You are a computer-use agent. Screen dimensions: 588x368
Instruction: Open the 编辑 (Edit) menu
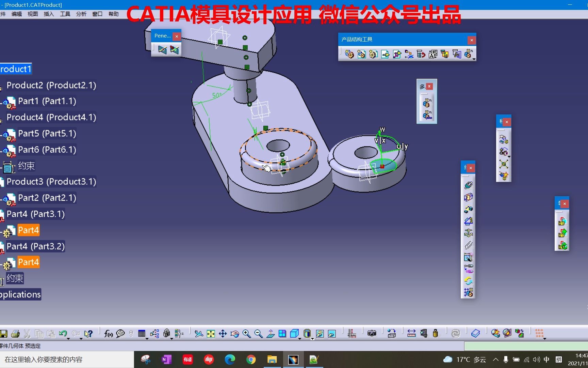pos(16,14)
